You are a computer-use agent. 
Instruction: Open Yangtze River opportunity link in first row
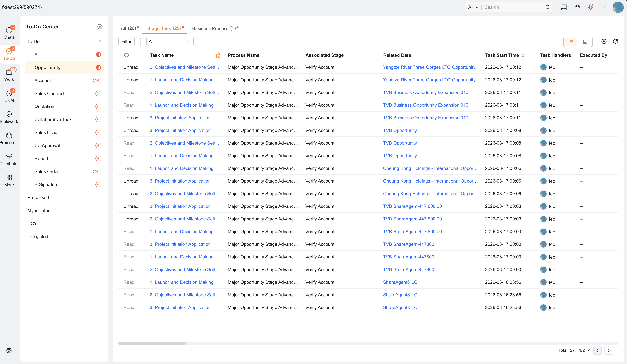pyautogui.click(x=429, y=67)
